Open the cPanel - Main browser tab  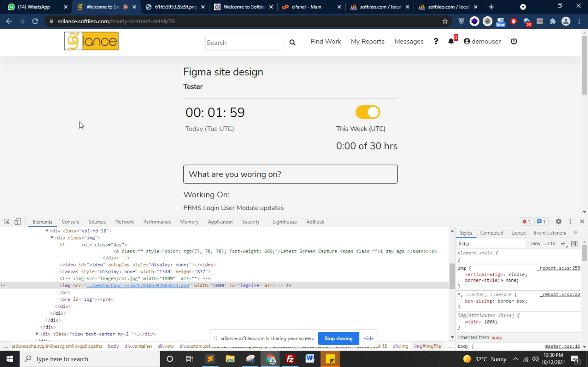tap(307, 7)
